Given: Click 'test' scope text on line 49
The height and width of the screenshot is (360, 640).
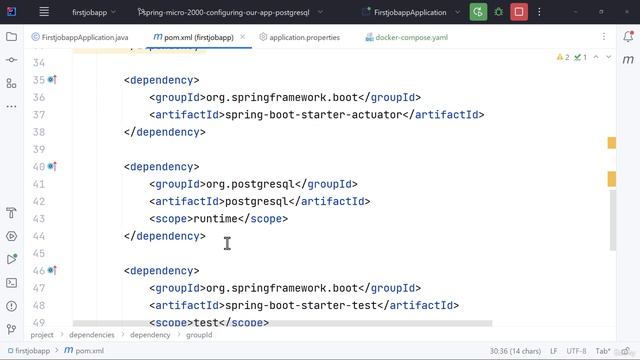Looking at the screenshot, I should click(x=206, y=322).
